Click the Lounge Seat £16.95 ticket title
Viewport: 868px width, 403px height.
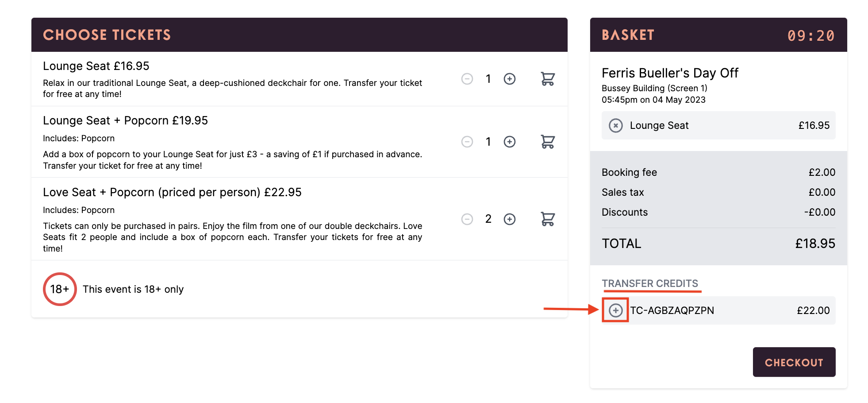(96, 66)
